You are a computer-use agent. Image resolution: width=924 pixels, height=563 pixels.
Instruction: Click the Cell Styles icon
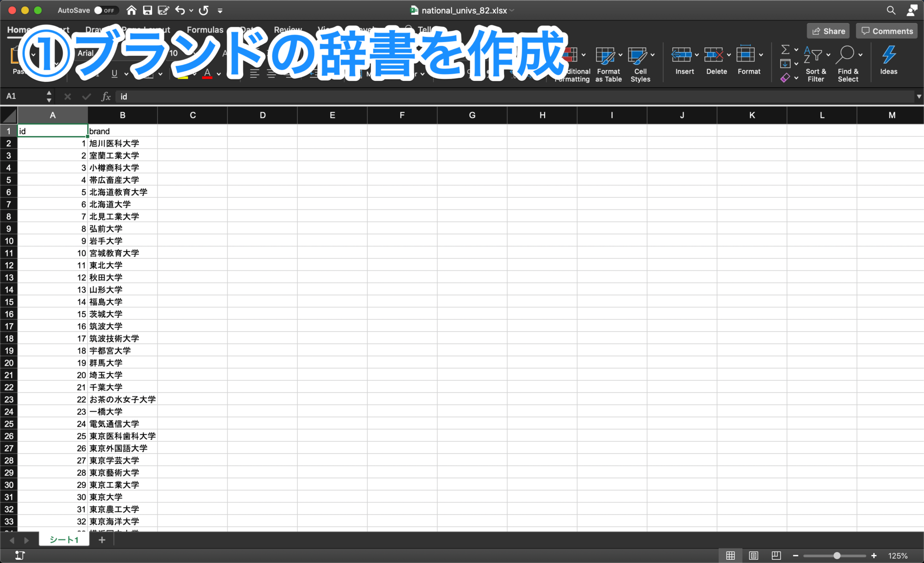638,56
